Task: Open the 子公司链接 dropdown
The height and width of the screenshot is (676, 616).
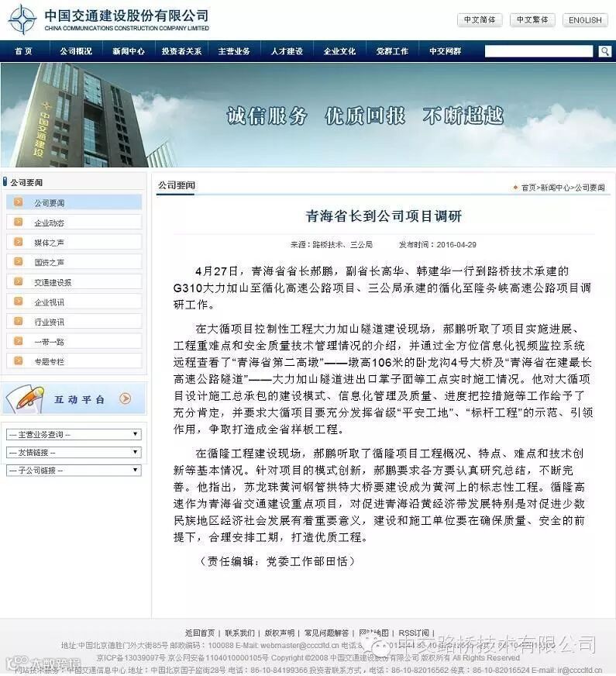Action: click(74, 471)
